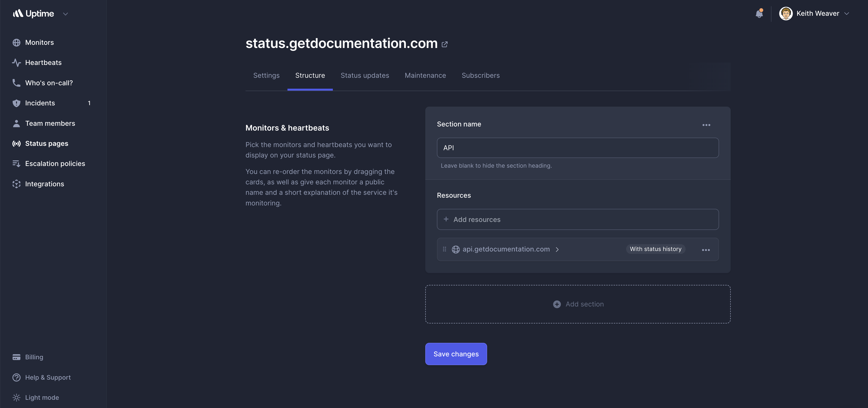This screenshot has height=408, width=868.
Task: Expand api.getdocumentation.com resource chevron
Action: point(557,250)
